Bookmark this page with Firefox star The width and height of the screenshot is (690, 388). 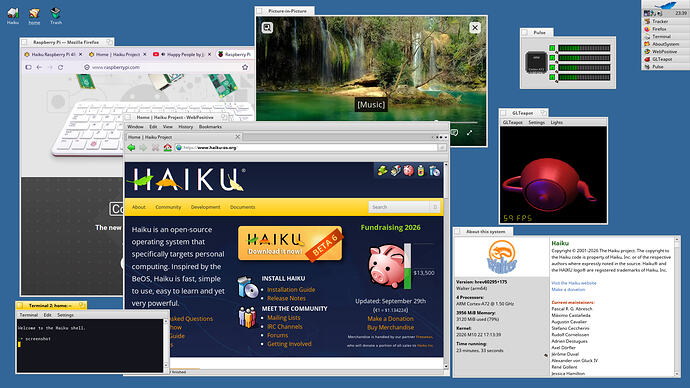coord(245,67)
